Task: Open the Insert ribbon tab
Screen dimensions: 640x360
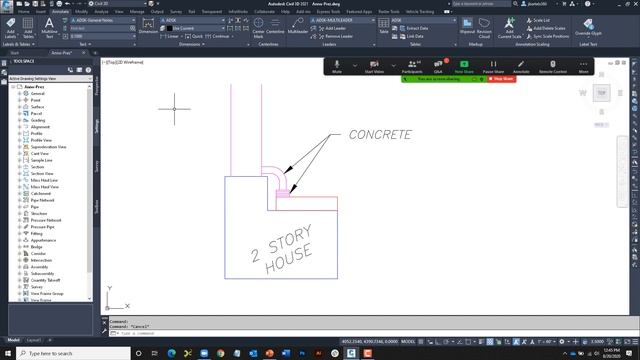Action: (41, 12)
